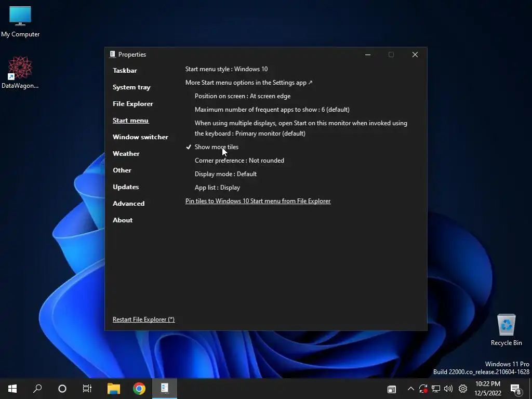Open More Start menu options in Settings
The height and width of the screenshot is (399, 532).
pos(249,83)
